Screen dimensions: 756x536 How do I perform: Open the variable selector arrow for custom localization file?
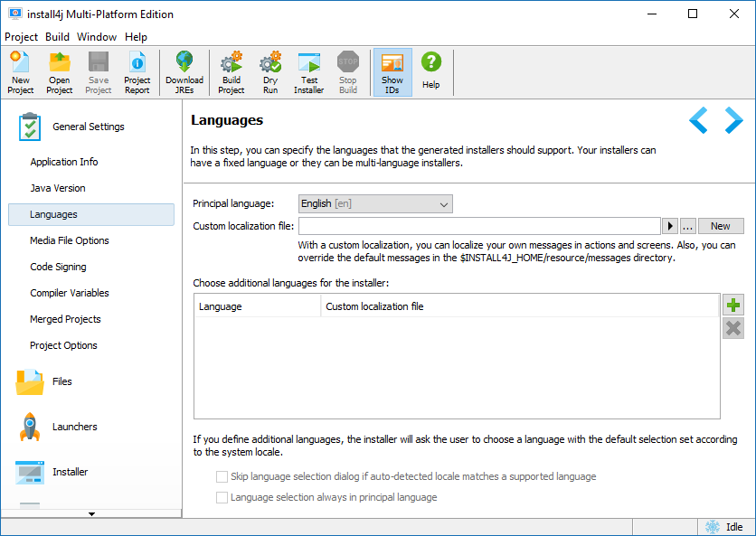coord(670,226)
